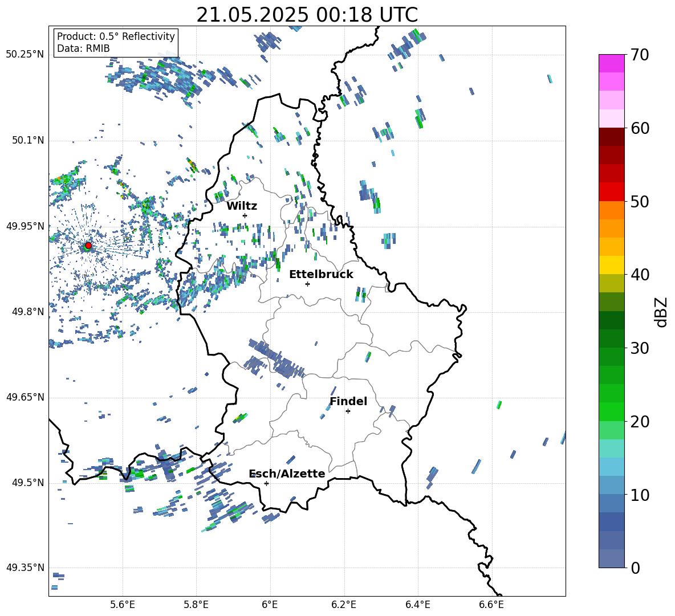Click the dBZ colorbar axis label

[662, 312]
